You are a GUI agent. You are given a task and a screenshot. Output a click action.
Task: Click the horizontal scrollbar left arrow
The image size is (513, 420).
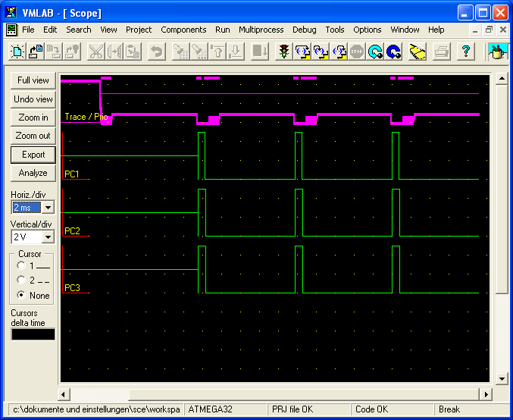tap(64, 394)
